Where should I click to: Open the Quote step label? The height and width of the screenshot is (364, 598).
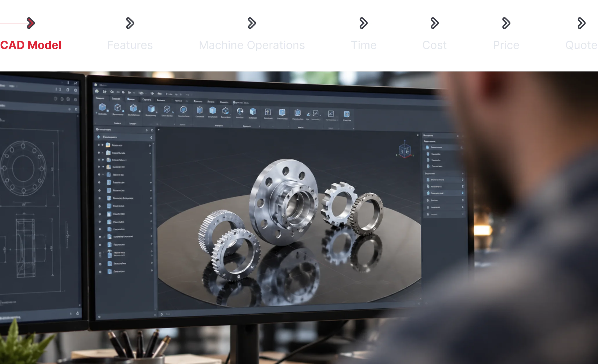tap(581, 45)
